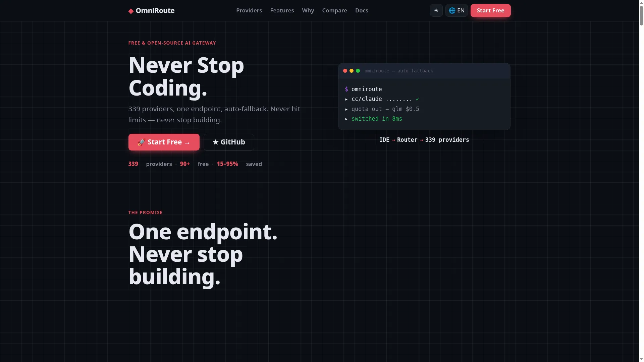Click the green terminal window dot
644x362 pixels.
(x=358, y=71)
